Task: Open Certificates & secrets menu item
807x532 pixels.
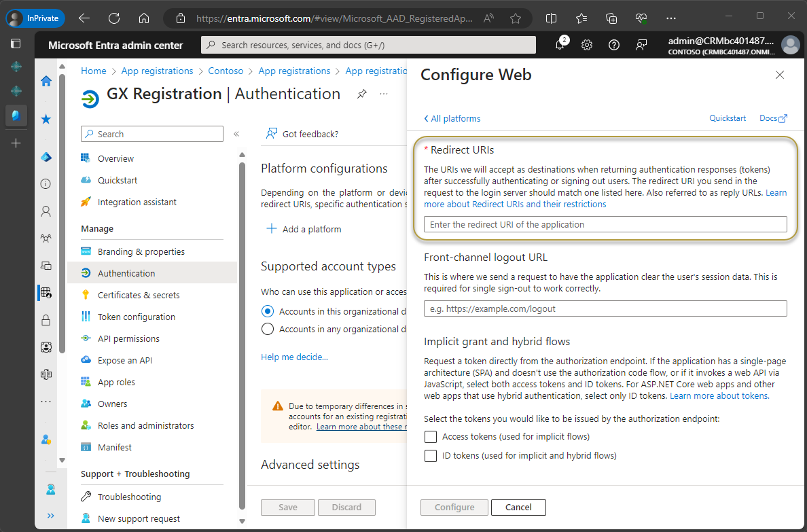Action: point(139,295)
